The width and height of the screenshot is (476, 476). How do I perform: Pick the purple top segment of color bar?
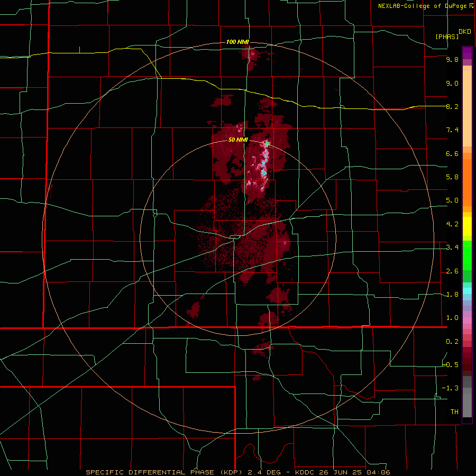467,53
